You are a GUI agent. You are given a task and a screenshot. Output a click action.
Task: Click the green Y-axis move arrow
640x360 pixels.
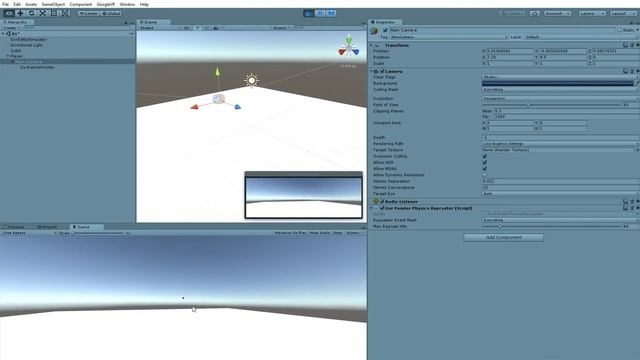pyautogui.click(x=218, y=72)
